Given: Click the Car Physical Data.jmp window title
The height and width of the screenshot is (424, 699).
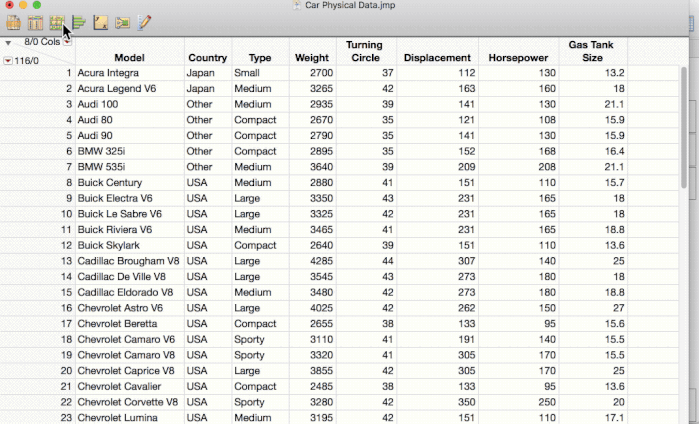Looking at the screenshot, I should pos(350,5).
